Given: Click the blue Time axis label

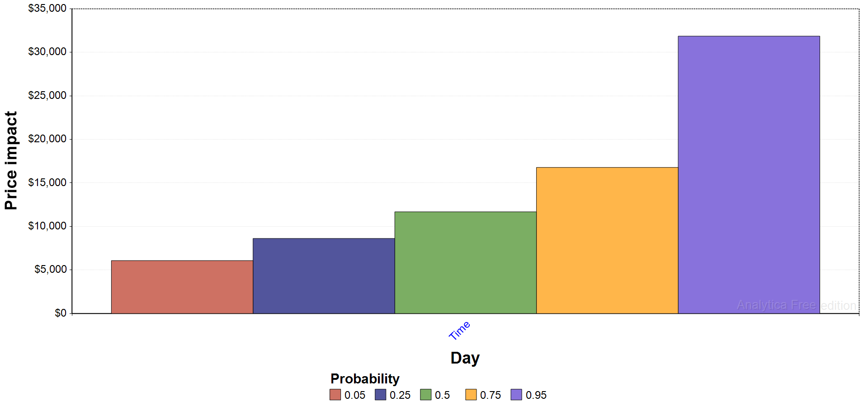Looking at the screenshot, I should coord(459,331).
